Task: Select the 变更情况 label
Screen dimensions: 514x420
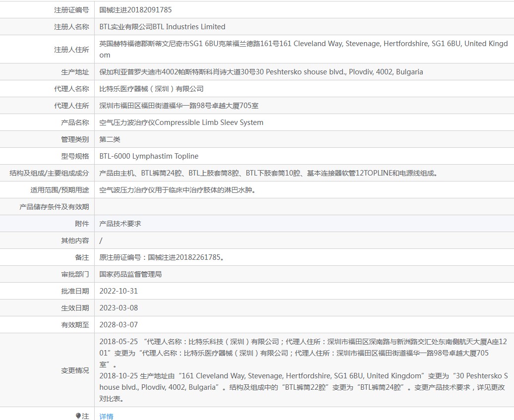Action: click(75, 370)
